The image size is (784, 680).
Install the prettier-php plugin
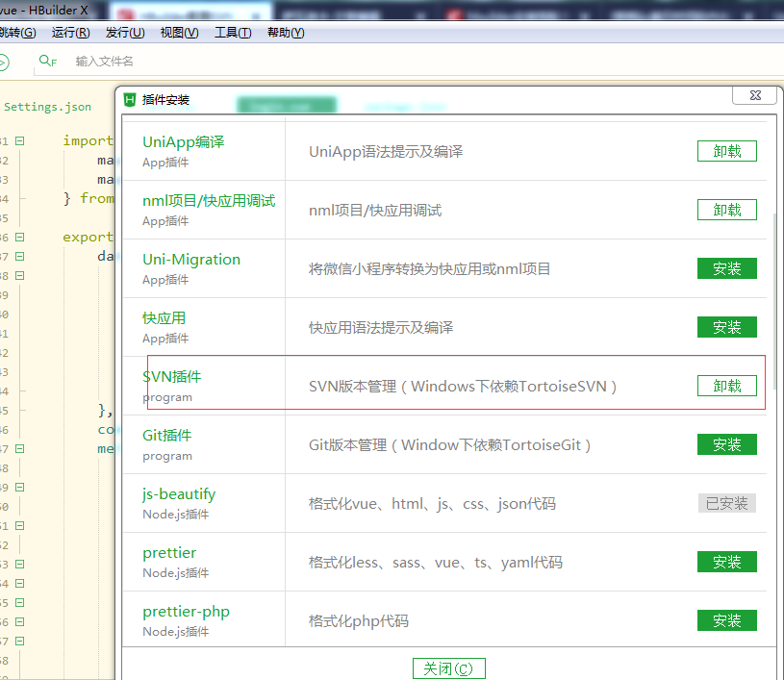pyautogui.click(x=726, y=620)
